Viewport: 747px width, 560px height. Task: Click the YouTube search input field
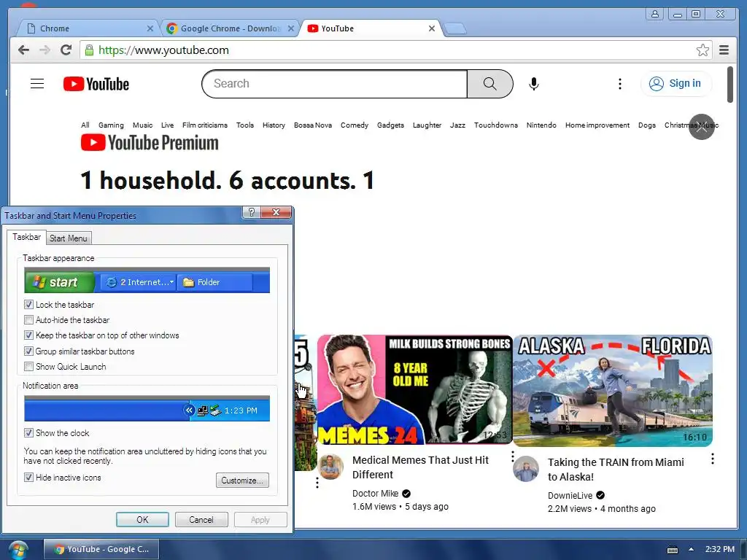335,84
